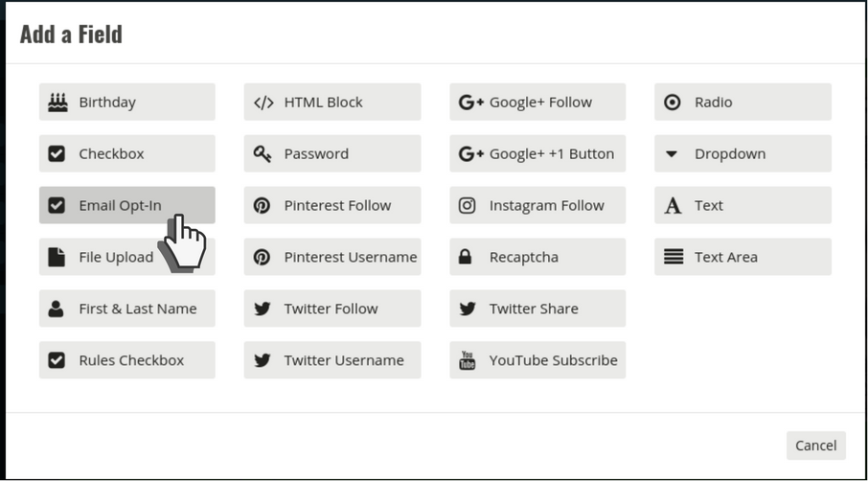Add a Radio field
Viewport: 868px width, 481px height.
(742, 102)
